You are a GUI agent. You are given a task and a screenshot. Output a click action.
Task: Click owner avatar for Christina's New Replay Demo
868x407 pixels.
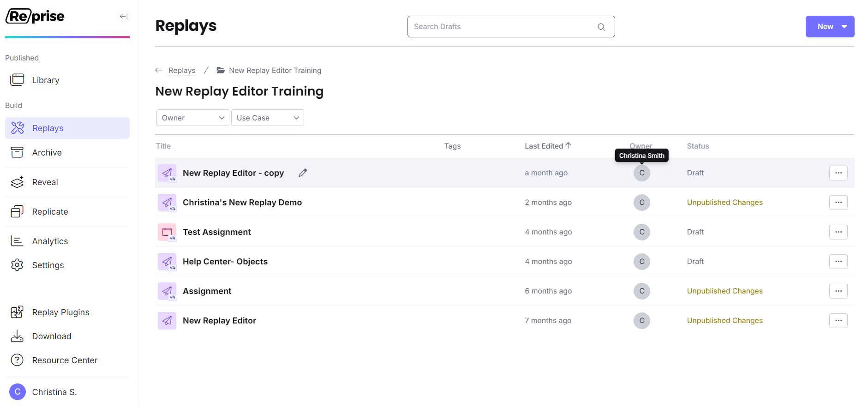[641, 203]
